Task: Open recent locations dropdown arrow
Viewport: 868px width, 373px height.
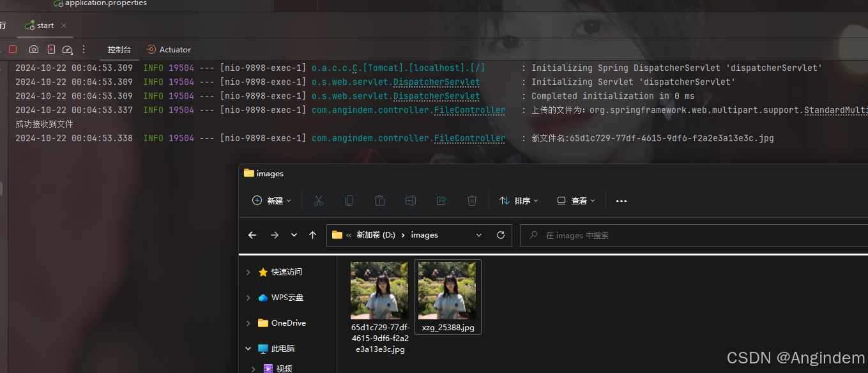Action: (294, 235)
